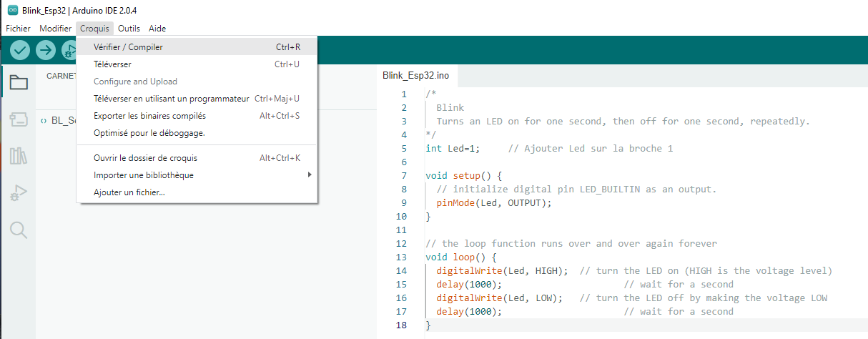The width and height of the screenshot is (868, 339).
Task: Open the Search magnifier sidebar icon
Action: coord(19,230)
